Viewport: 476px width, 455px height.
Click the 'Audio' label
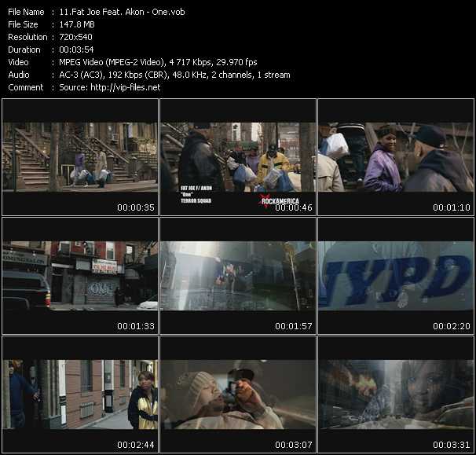coord(19,75)
